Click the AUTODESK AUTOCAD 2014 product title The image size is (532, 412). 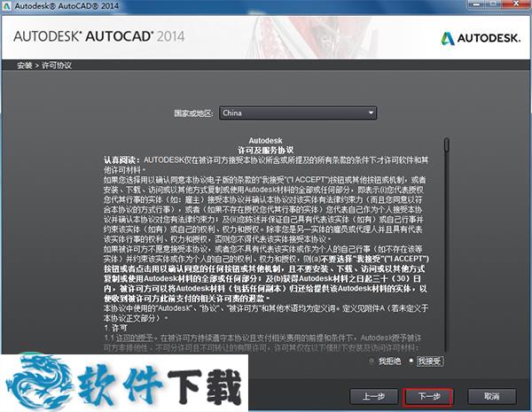tap(99, 36)
